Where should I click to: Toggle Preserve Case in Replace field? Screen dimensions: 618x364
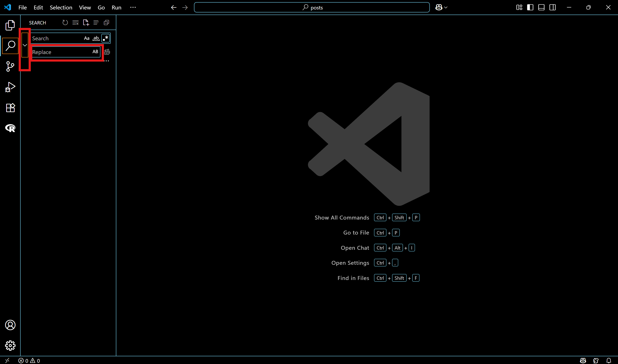(x=95, y=52)
